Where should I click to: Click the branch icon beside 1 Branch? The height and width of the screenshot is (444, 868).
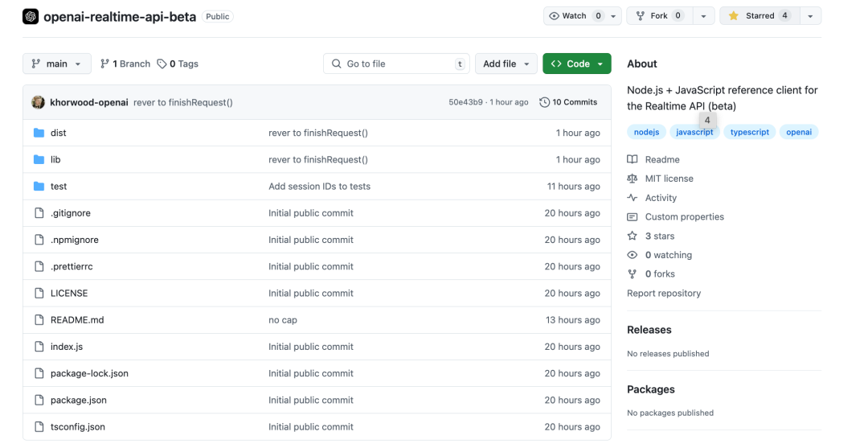click(104, 64)
